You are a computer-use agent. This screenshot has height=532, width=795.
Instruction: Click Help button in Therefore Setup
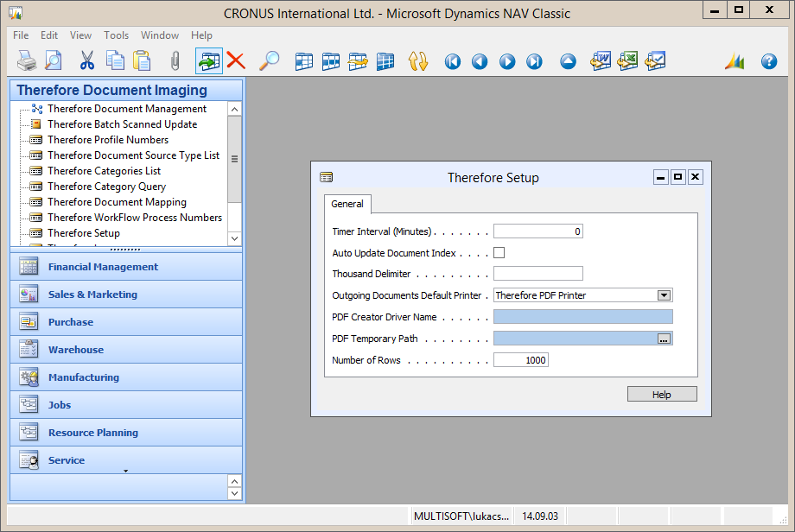662,394
